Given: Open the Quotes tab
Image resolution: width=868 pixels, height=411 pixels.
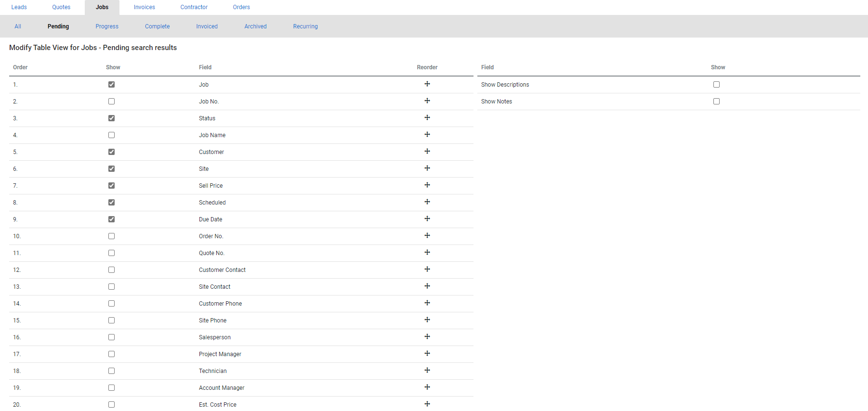Looking at the screenshot, I should (x=61, y=7).
